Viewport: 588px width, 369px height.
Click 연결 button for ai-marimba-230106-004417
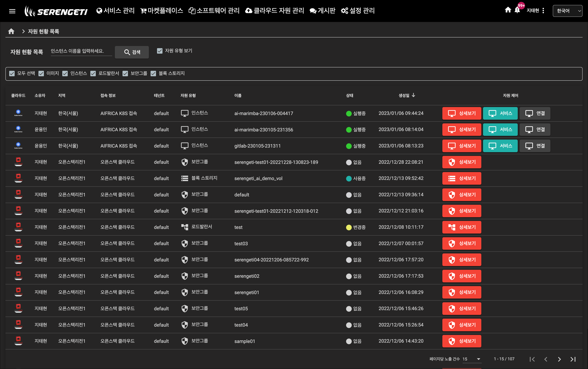coord(535,113)
